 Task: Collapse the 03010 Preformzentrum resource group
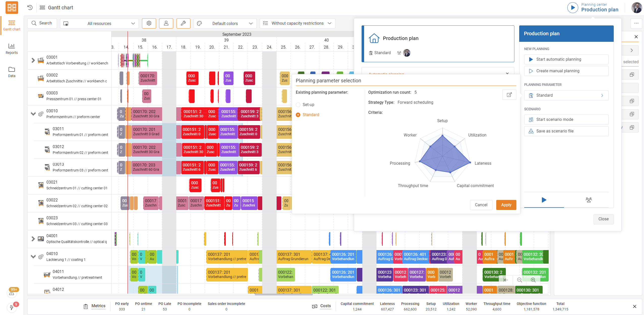point(33,114)
